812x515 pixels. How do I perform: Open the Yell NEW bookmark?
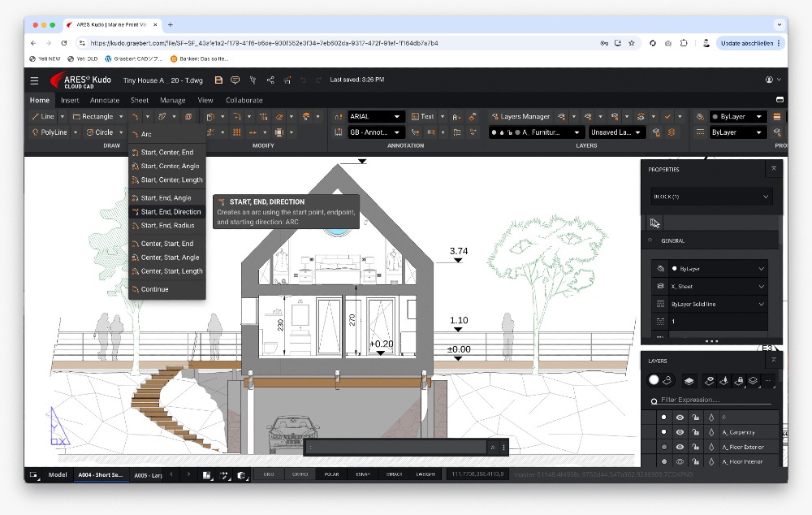45,58
